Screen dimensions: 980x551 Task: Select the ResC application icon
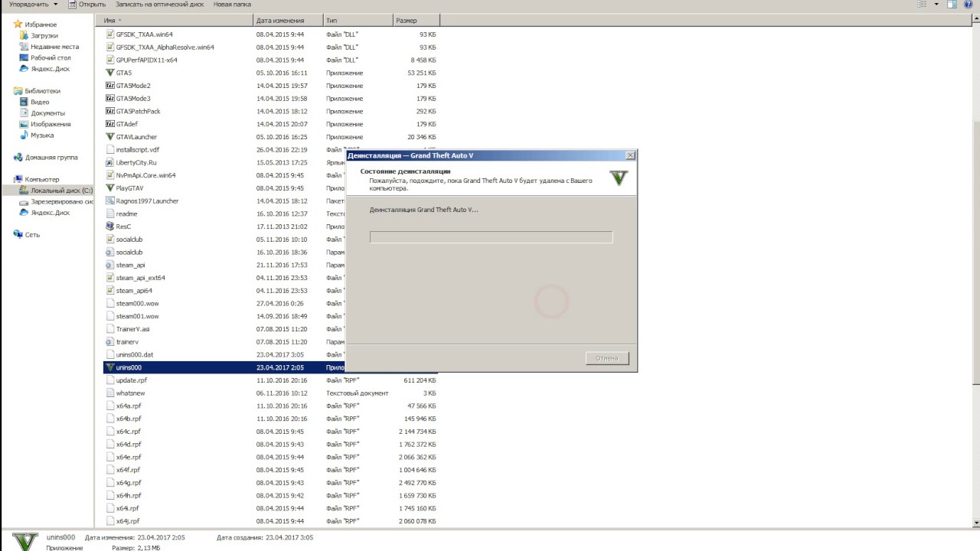pyautogui.click(x=109, y=227)
